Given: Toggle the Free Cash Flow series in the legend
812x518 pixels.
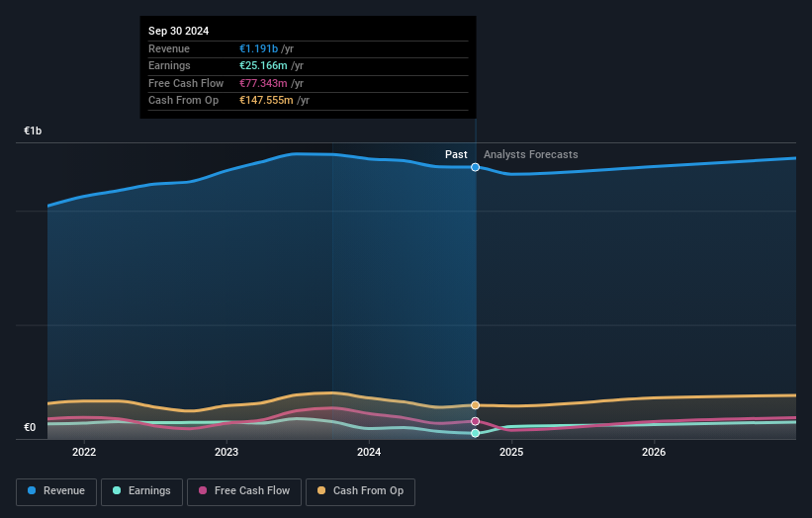Looking at the screenshot, I should point(244,491).
